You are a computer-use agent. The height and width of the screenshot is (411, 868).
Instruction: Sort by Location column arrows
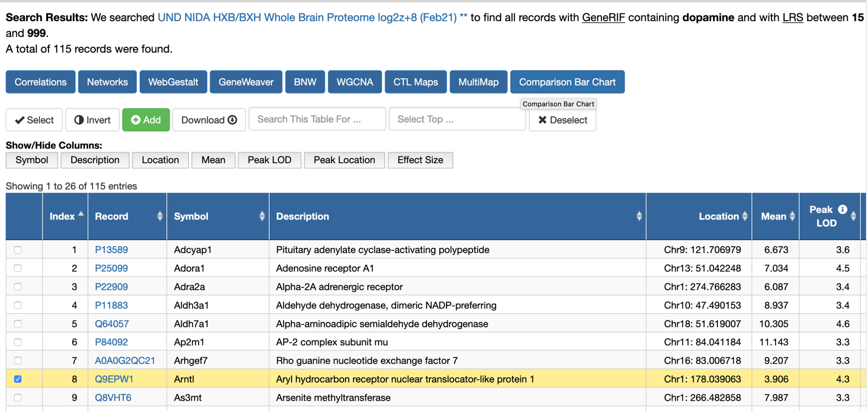[x=745, y=216]
